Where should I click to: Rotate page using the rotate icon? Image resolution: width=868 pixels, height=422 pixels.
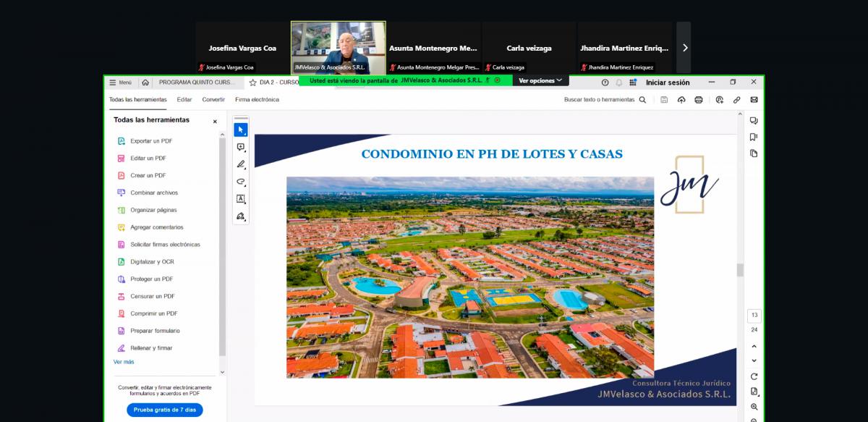(754, 376)
